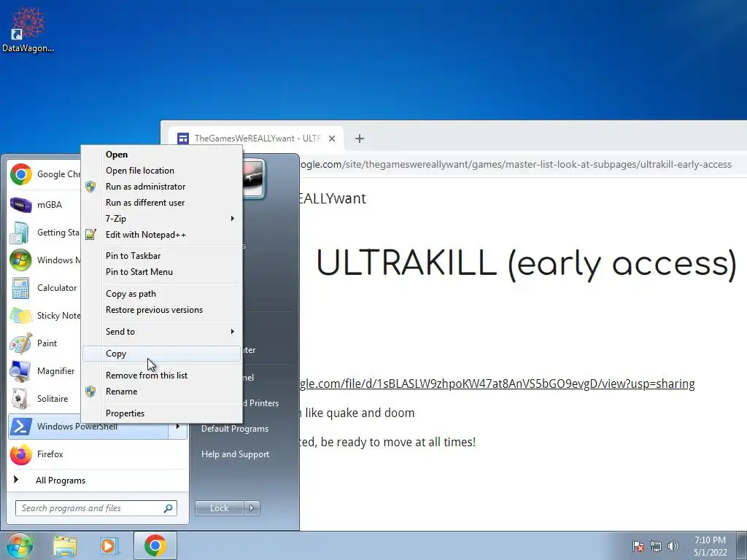Expand the 7-Zip submenu

(162, 219)
